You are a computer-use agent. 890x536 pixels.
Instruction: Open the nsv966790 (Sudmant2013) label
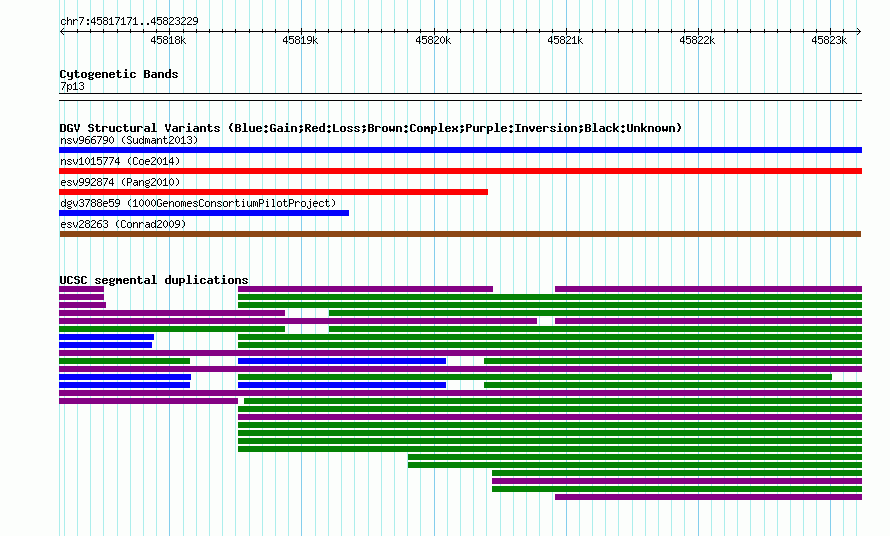click(129, 140)
